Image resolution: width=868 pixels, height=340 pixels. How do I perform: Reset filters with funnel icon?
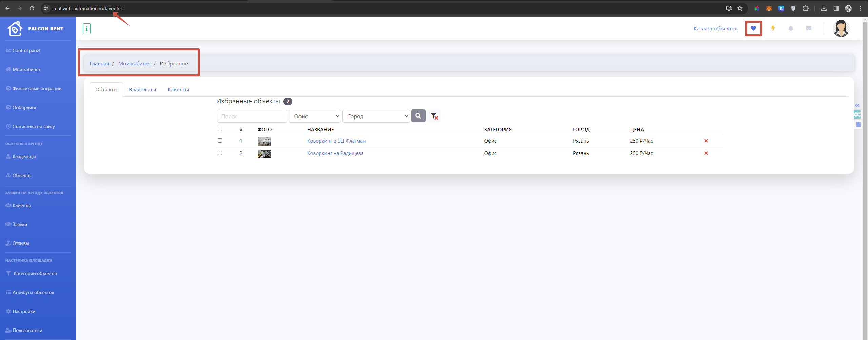point(434,116)
